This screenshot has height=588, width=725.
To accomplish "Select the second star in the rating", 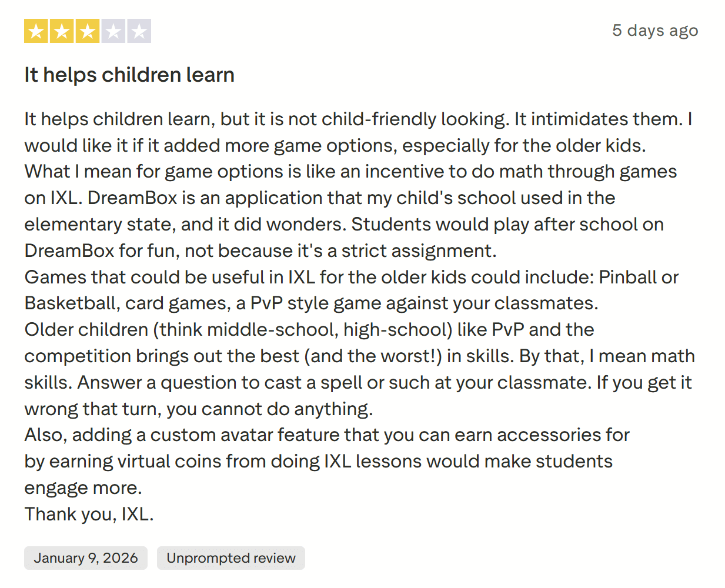I will (x=62, y=31).
